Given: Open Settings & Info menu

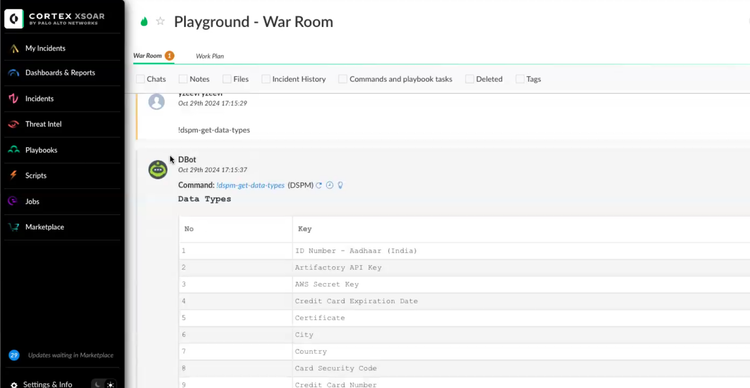Looking at the screenshot, I should coord(48,384).
